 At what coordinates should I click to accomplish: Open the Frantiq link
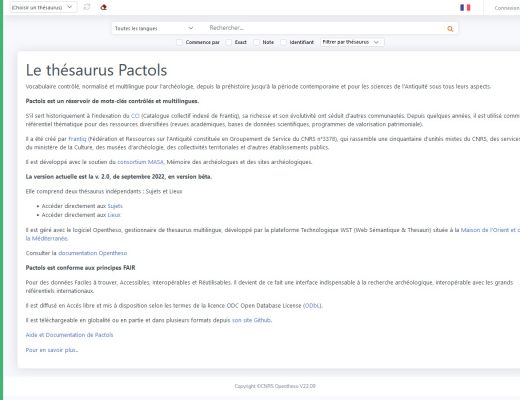click(x=77, y=139)
